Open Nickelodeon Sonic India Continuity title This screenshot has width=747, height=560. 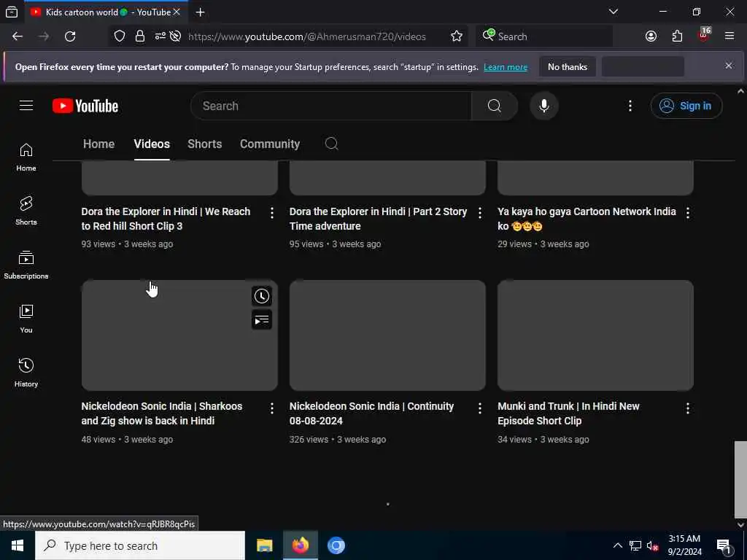(371, 413)
